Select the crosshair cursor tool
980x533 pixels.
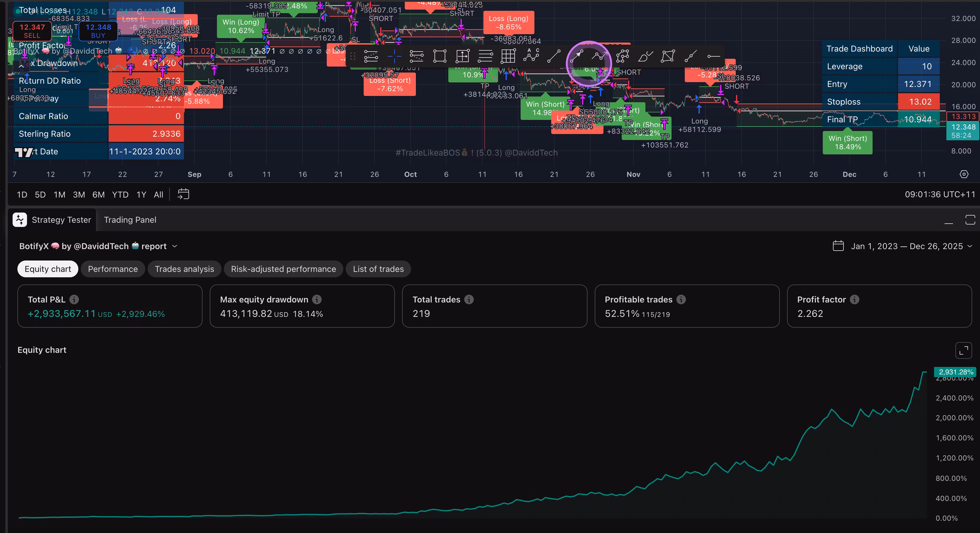click(x=394, y=57)
